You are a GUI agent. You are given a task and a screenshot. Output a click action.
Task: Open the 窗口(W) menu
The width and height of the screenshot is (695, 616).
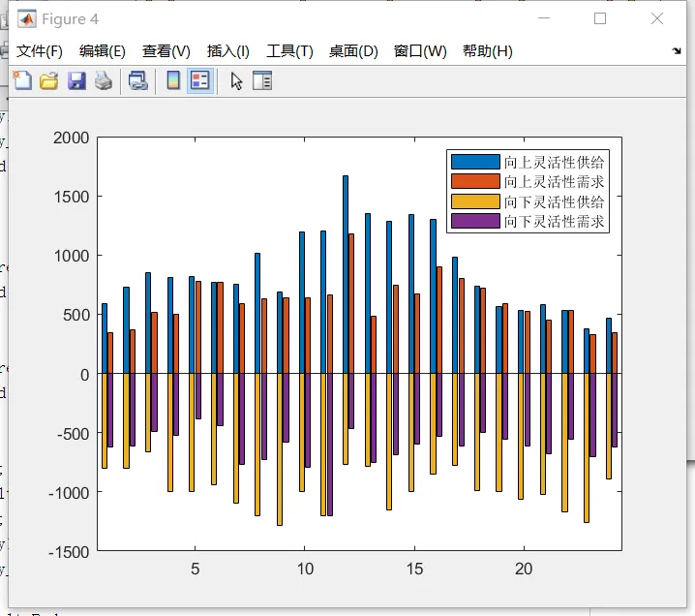[420, 51]
